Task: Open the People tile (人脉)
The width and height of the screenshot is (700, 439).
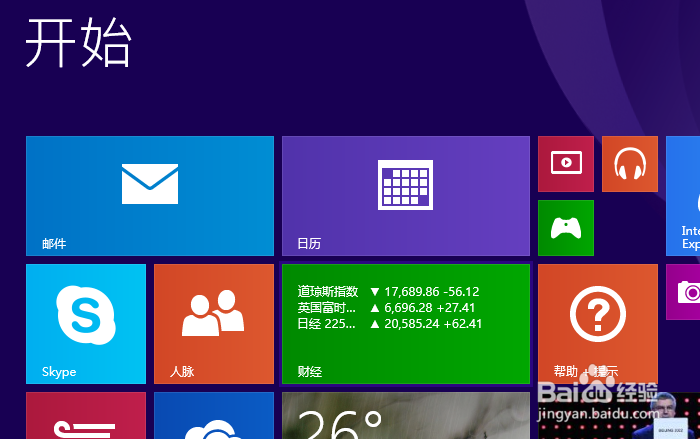Action: pos(214,324)
